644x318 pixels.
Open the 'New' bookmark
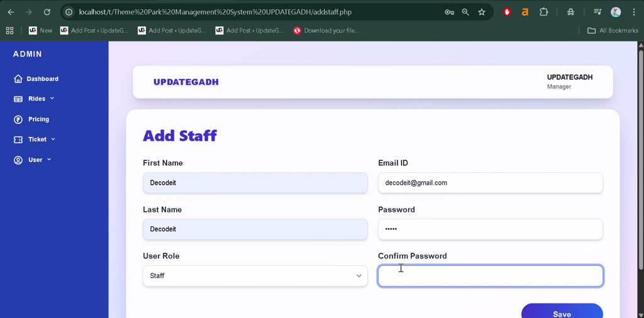(40, 30)
